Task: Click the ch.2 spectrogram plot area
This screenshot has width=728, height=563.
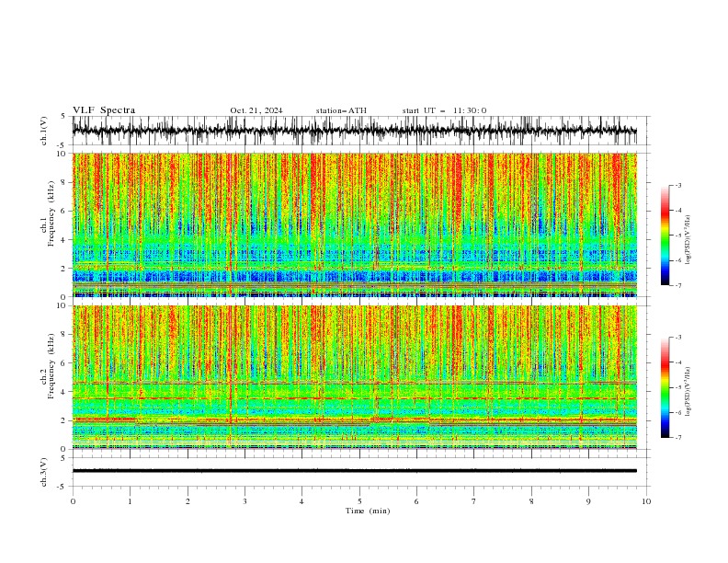Action: pos(355,377)
